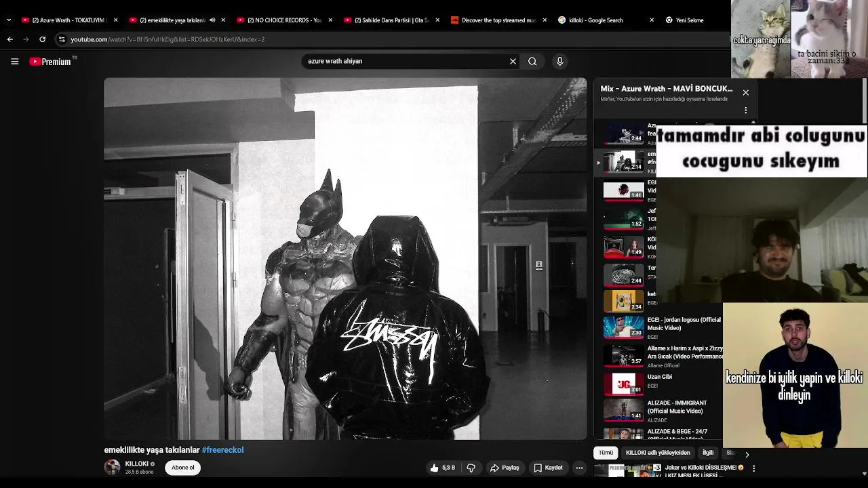Image resolution: width=868 pixels, height=488 pixels.
Task: Close the NO CHOICE RECORDS tab
Action: (330, 20)
